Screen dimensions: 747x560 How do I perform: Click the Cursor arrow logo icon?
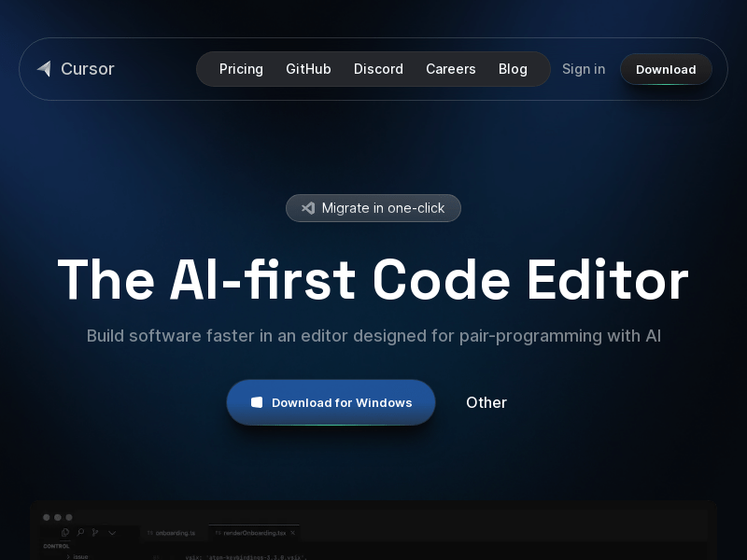click(x=44, y=68)
